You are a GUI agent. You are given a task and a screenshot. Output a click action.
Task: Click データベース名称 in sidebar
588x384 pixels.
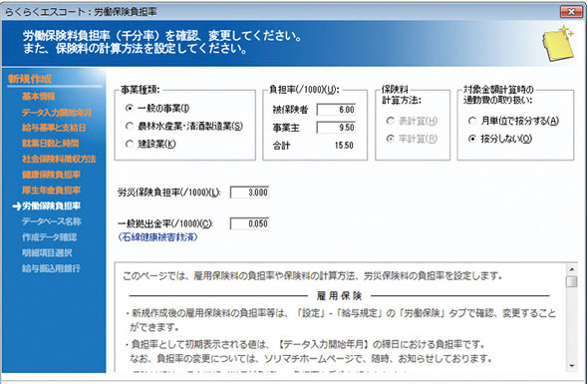pos(52,221)
